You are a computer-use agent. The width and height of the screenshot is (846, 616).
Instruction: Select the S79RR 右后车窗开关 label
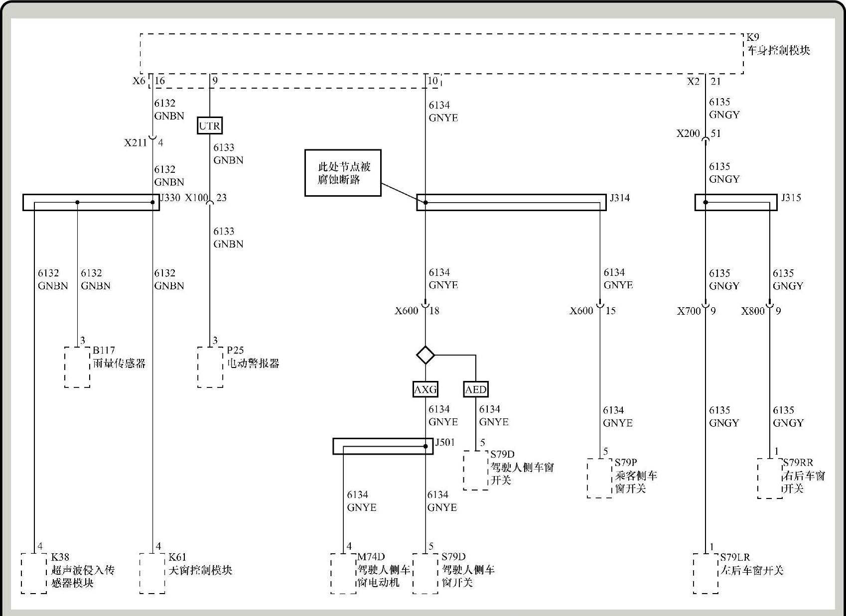(x=804, y=476)
